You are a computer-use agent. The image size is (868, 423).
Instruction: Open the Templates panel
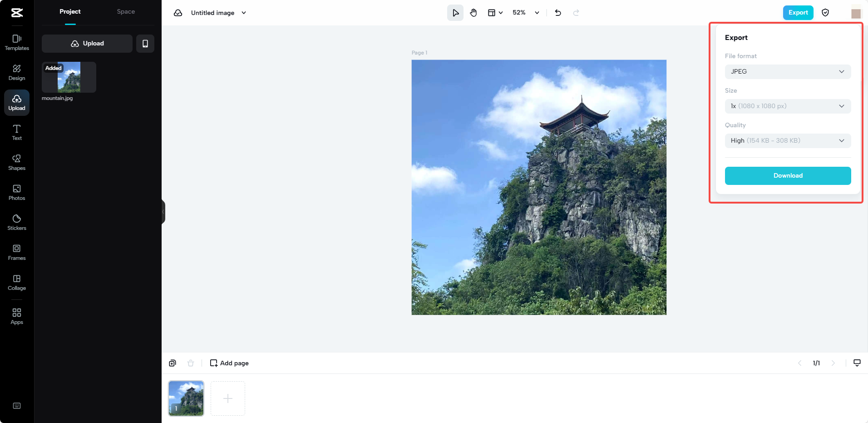[x=17, y=42]
